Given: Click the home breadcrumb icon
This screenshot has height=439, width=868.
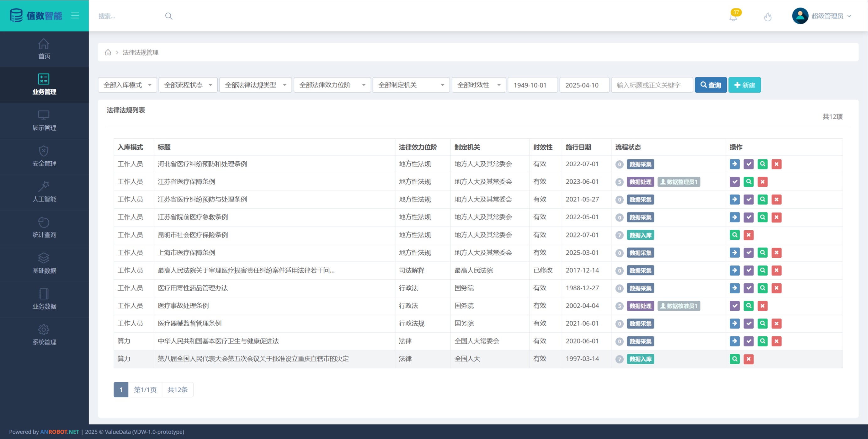Looking at the screenshot, I should click(108, 52).
